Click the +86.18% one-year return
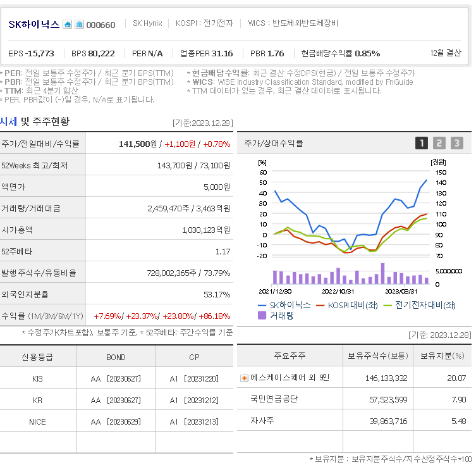476x467 pixels. click(214, 316)
